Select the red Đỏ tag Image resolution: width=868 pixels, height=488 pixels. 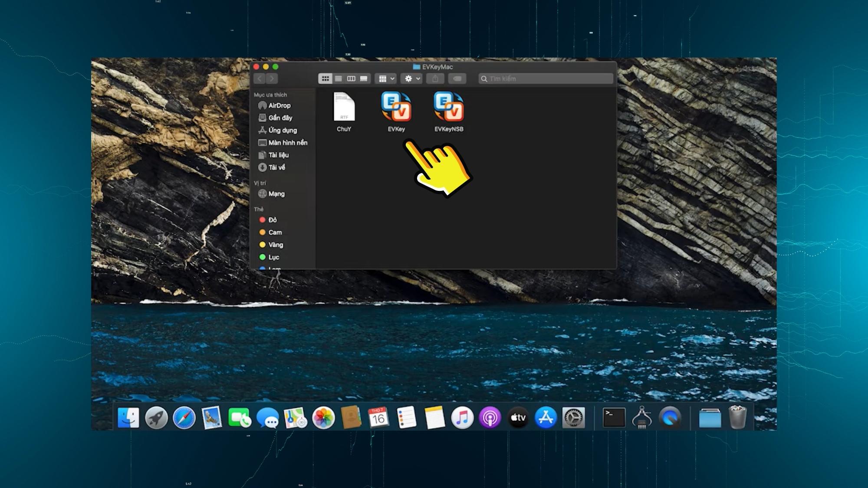click(272, 220)
